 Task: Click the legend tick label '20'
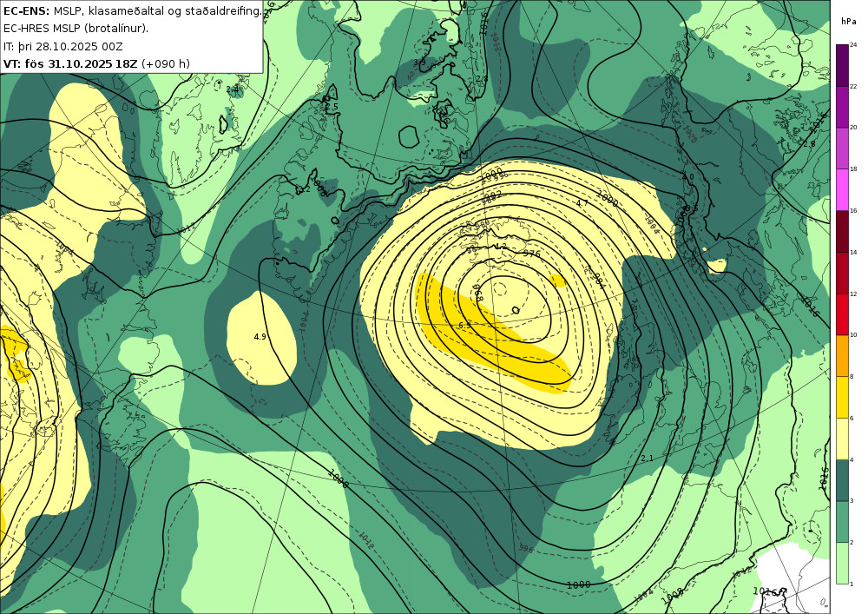point(853,128)
